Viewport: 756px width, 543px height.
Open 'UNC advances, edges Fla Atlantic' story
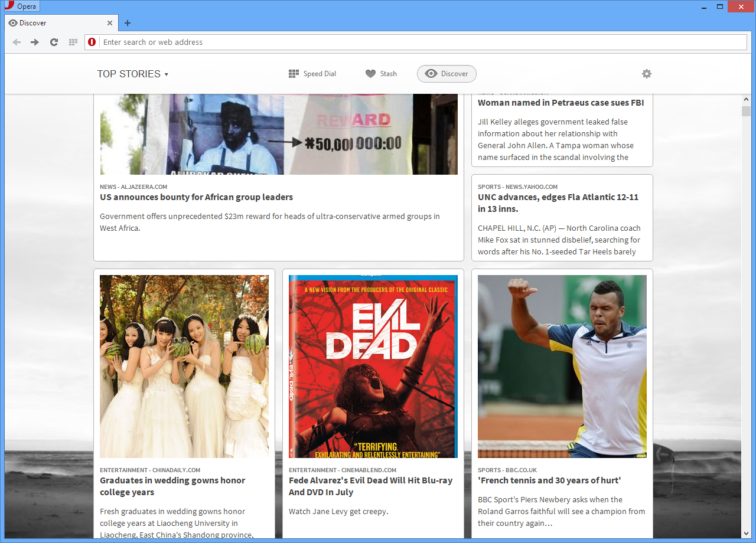click(558, 203)
